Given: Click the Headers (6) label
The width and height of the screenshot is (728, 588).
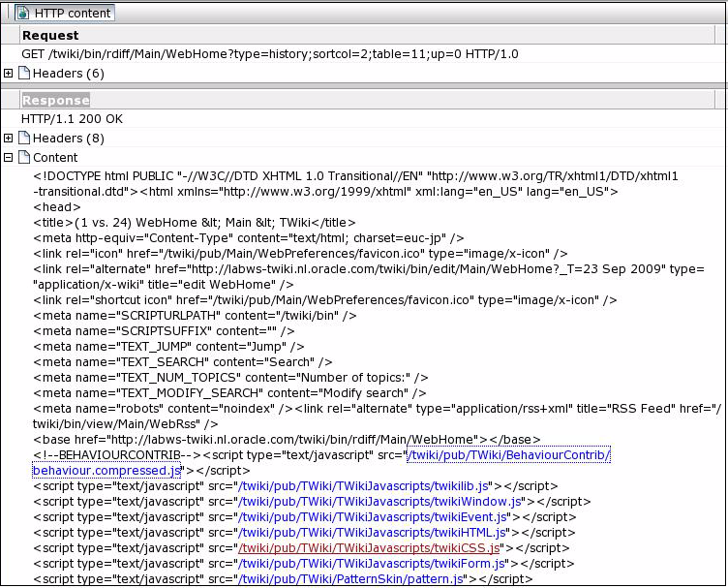Looking at the screenshot, I should [x=68, y=74].
